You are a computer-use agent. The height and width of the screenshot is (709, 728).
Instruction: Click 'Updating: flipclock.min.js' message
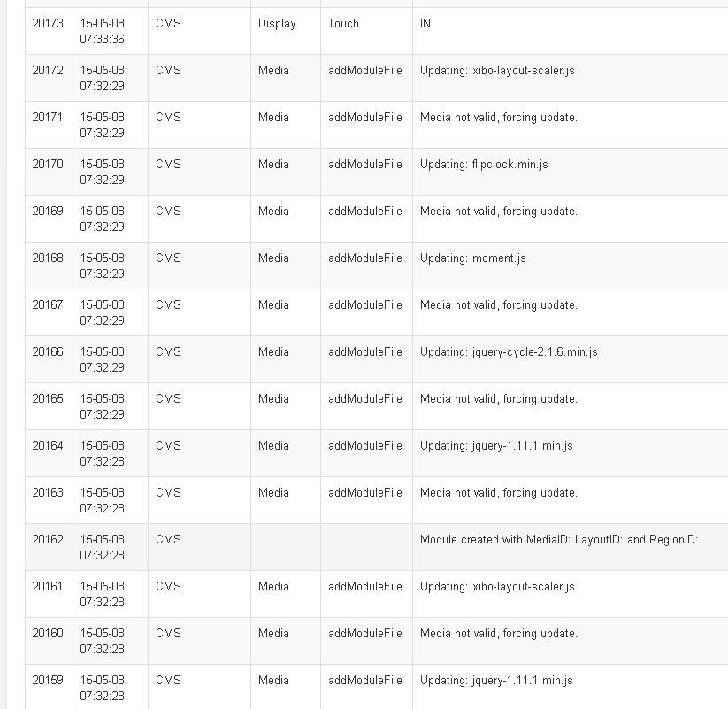484,164
